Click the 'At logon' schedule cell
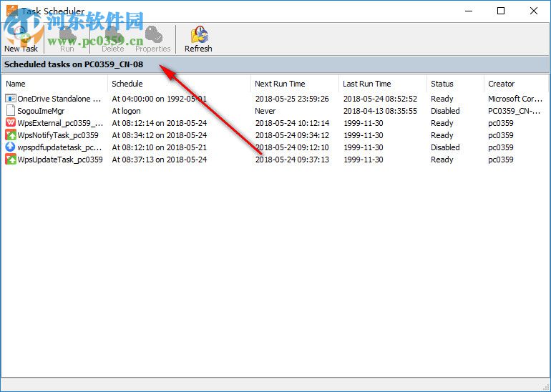Viewport: 551px width, 392px height. (x=126, y=111)
